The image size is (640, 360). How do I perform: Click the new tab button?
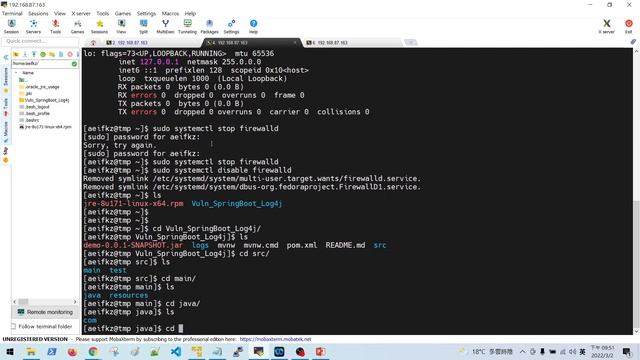click(411, 42)
